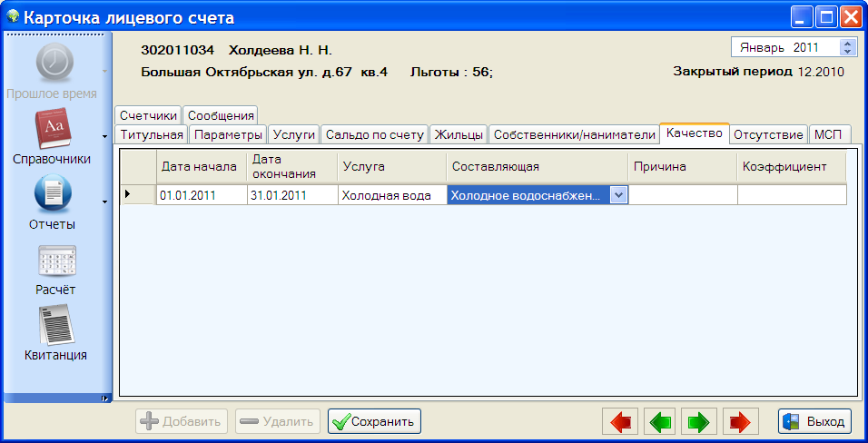Open the Собственники/наниматели tab
868x443 pixels.
coord(574,134)
